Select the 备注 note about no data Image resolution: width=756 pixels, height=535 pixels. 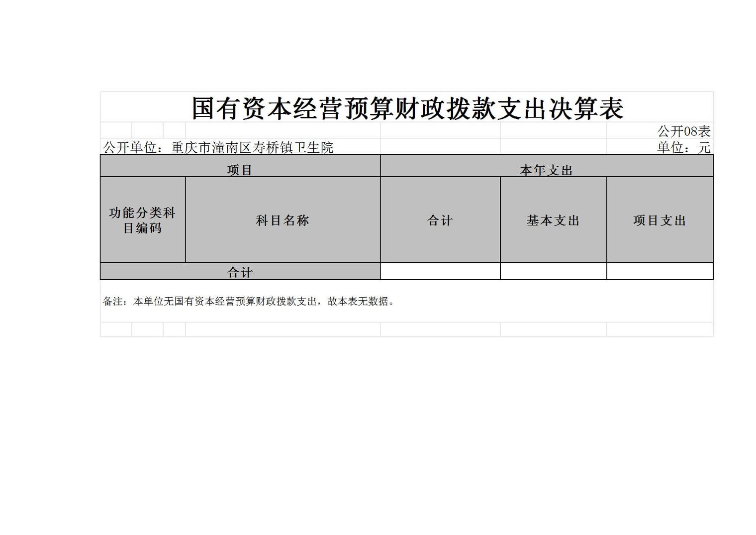249,301
